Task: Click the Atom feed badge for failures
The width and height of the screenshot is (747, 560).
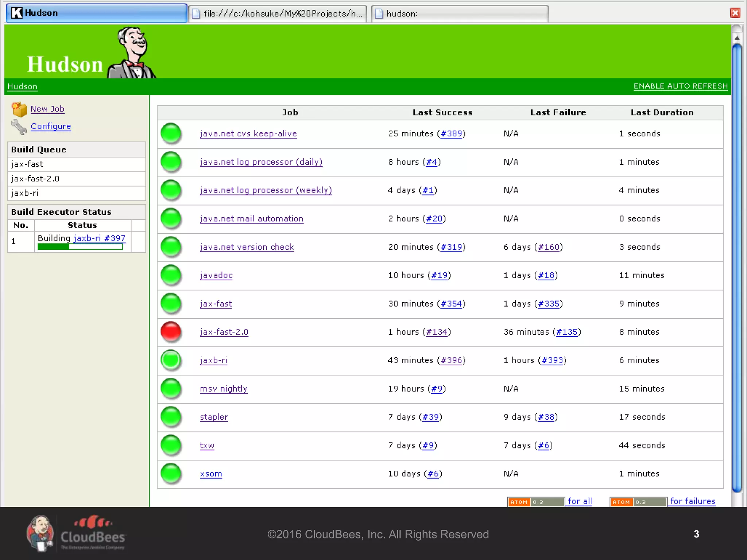Action: tap(638, 502)
